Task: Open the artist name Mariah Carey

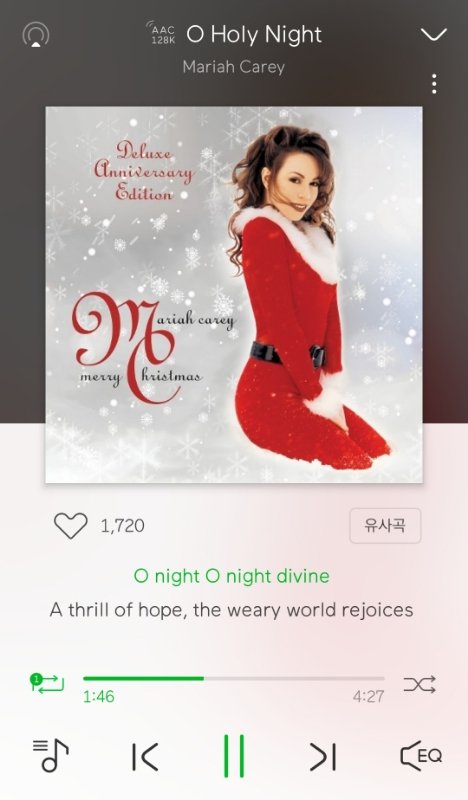Action: coord(234,67)
